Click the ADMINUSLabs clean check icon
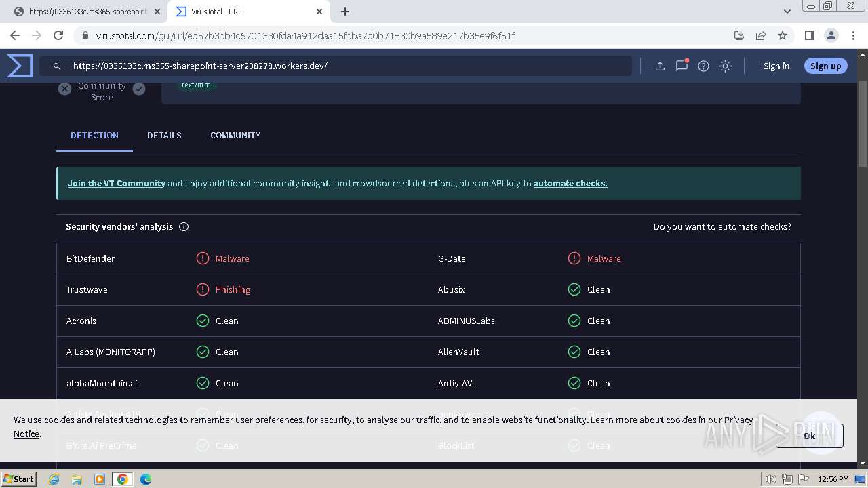This screenshot has height=488, width=868. 574,321
